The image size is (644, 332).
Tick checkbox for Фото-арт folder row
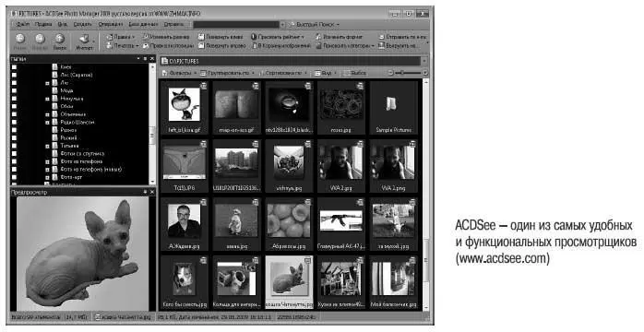coord(14,177)
